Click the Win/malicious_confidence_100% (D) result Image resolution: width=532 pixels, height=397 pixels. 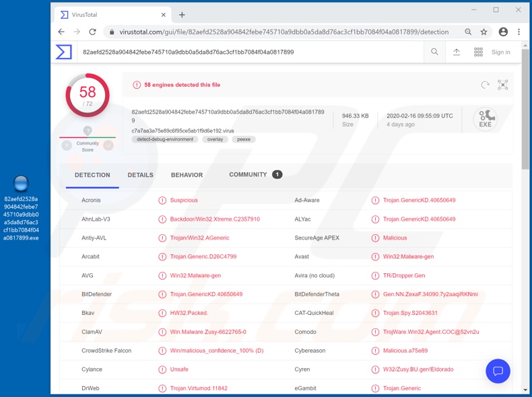point(216,351)
